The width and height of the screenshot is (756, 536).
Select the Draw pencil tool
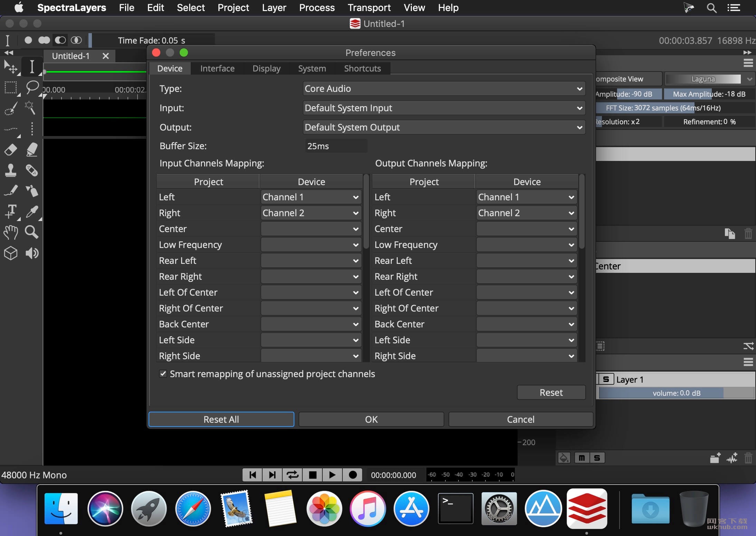[11, 191]
